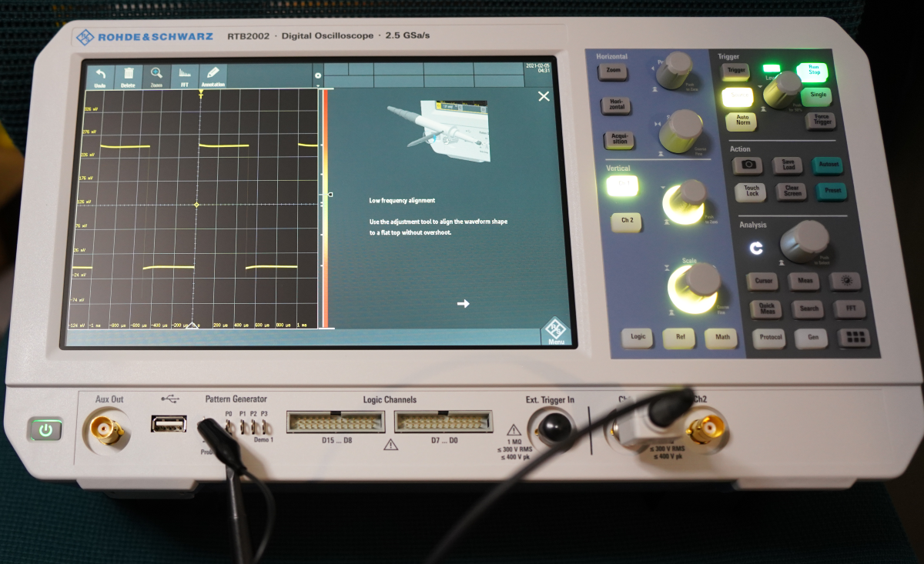Screen dimensions: 924x564
Task: Open the Math channel menu
Action: pyautogui.click(x=722, y=337)
